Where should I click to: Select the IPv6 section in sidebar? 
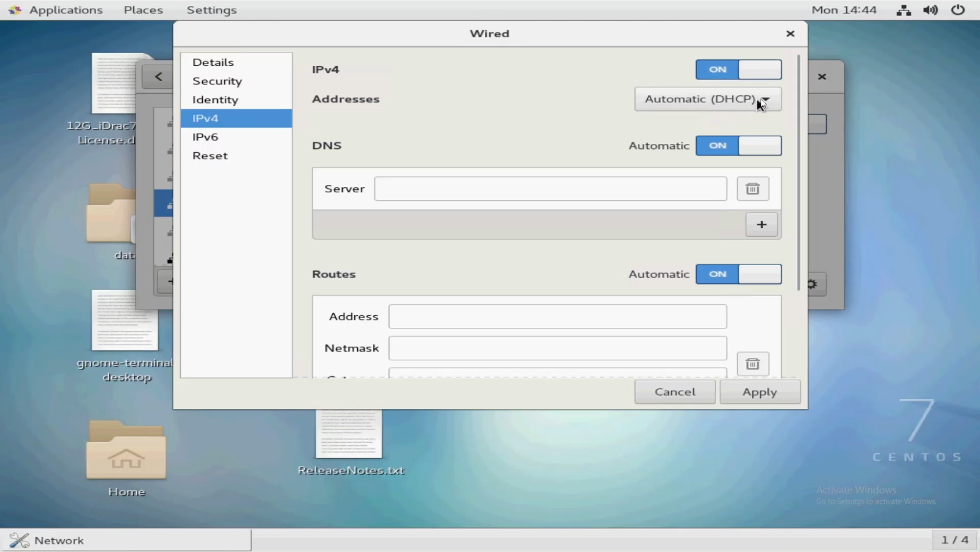[206, 137]
